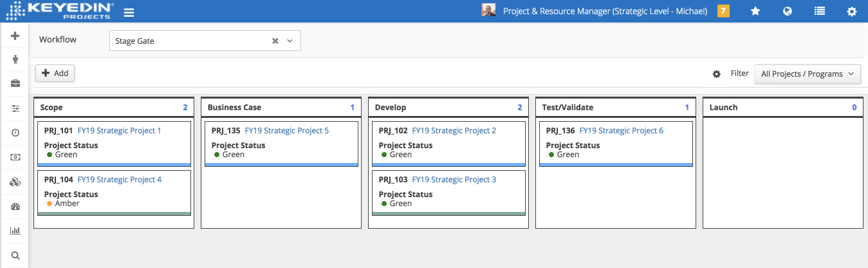Image resolution: width=868 pixels, height=268 pixels.
Task: Open the dashboard gauge icon in sidebar
Action: pyautogui.click(x=15, y=207)
